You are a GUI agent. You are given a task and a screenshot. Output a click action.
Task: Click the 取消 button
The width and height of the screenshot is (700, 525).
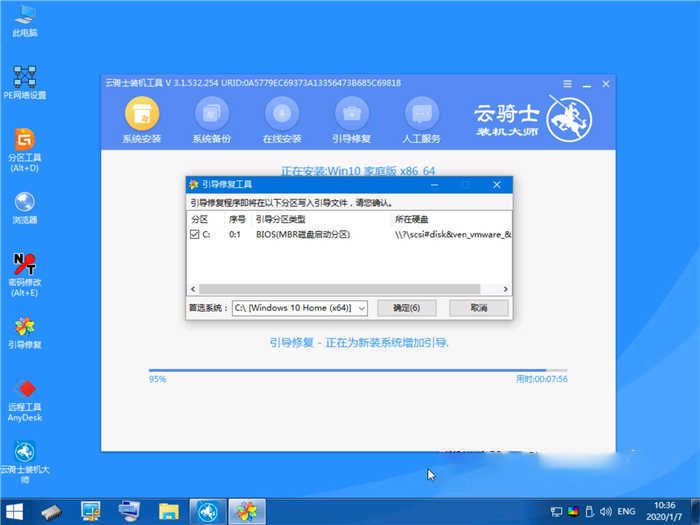pyautogui.click(x=479, y=308)
